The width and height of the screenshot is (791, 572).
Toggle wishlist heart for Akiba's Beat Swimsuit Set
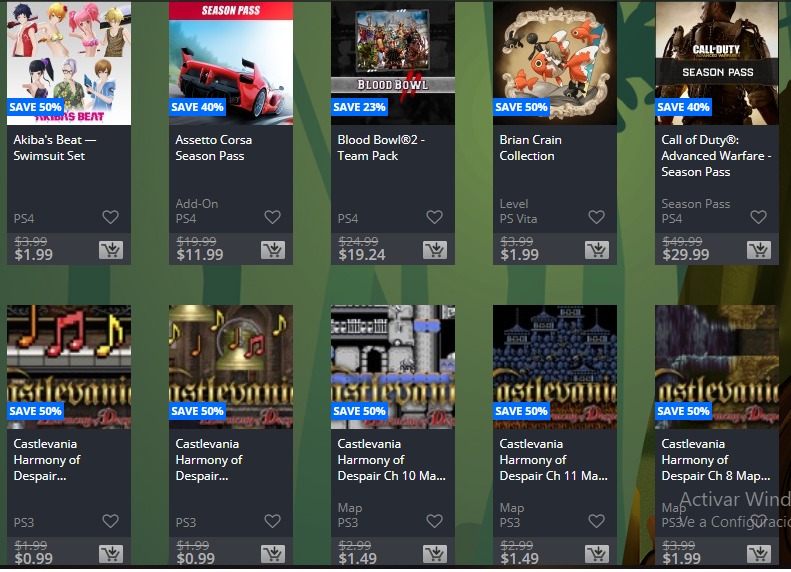coord(110,217)
